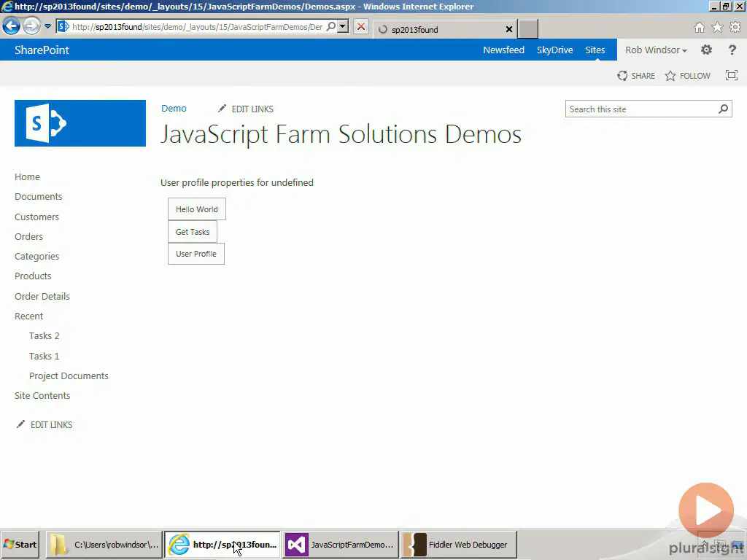Open SharePoint Help question mark
This screenshot has height=560, width=747.
pos(732,50)
